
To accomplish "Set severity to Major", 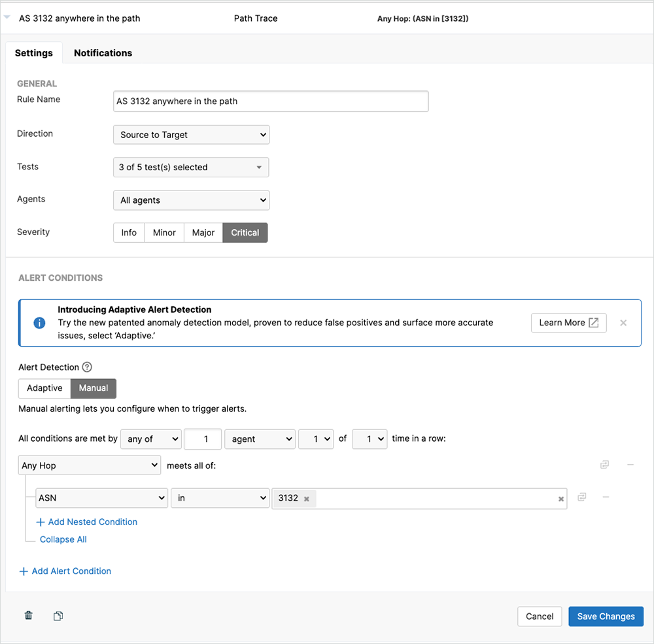I will pyautogui.click(x=203, y=232).
